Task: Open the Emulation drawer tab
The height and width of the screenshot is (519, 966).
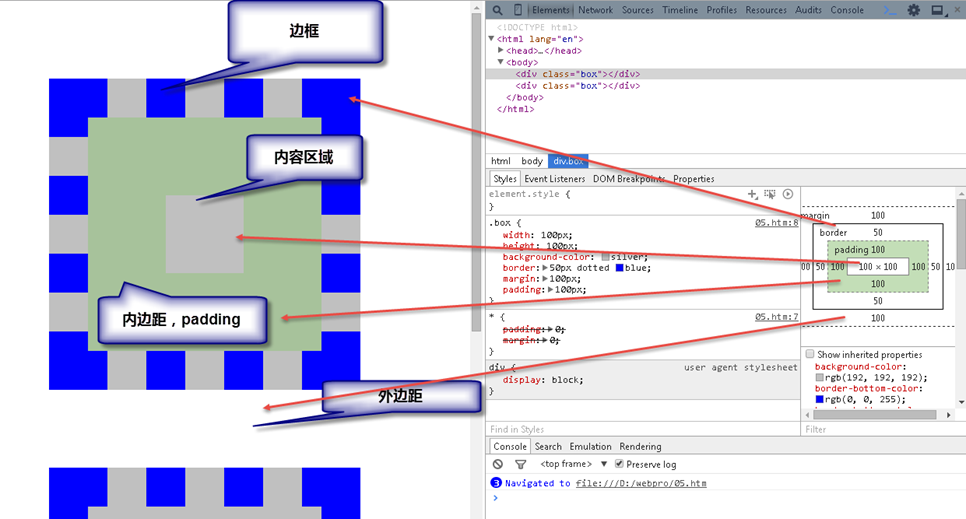Action: point(590,446)
